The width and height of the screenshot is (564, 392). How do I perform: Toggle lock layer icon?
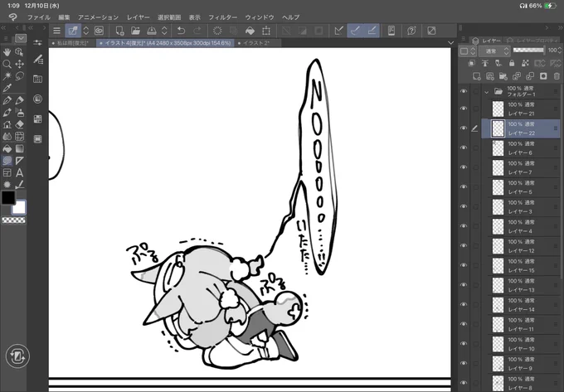pyautogui.click(x=512, y=63)
